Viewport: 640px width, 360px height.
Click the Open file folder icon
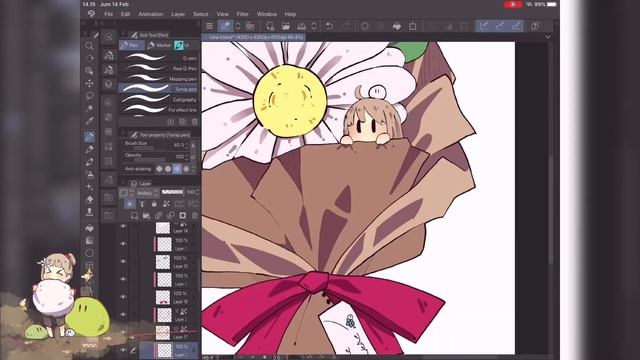point(286,26)
